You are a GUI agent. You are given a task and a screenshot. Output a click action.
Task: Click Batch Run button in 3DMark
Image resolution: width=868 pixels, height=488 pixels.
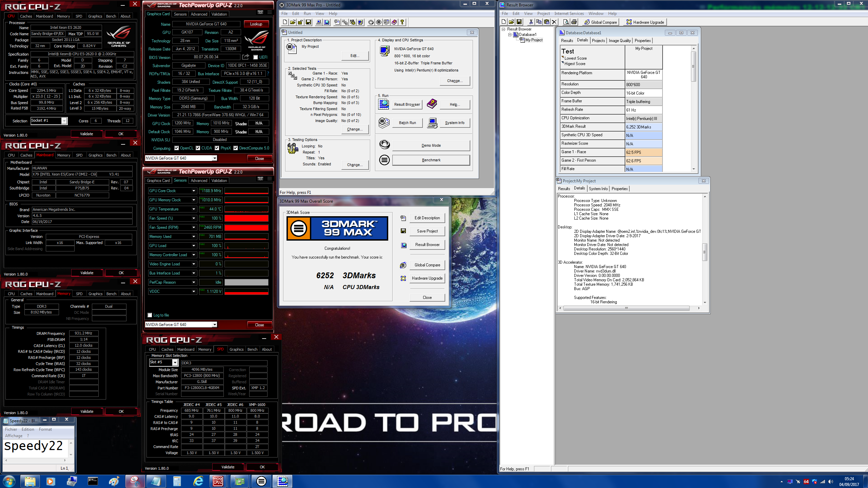407,123
